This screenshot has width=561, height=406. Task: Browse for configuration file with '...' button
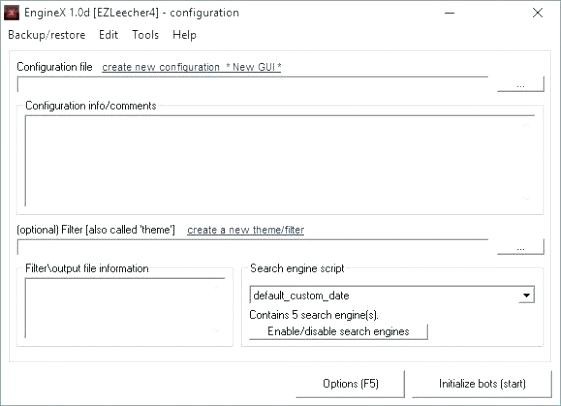(521, 84)
